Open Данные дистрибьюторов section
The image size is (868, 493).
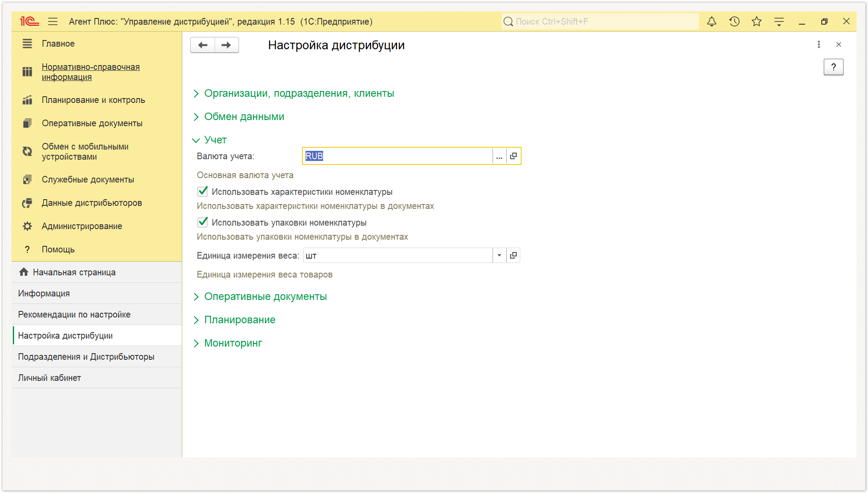(x=92, y=203)
